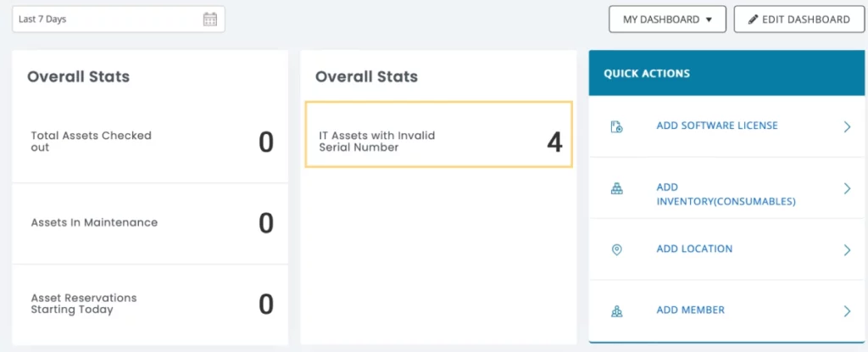Viewport: 868px width, 352px height.
Task: Choose the Add Member quick action
Action: tap(690, 310)
